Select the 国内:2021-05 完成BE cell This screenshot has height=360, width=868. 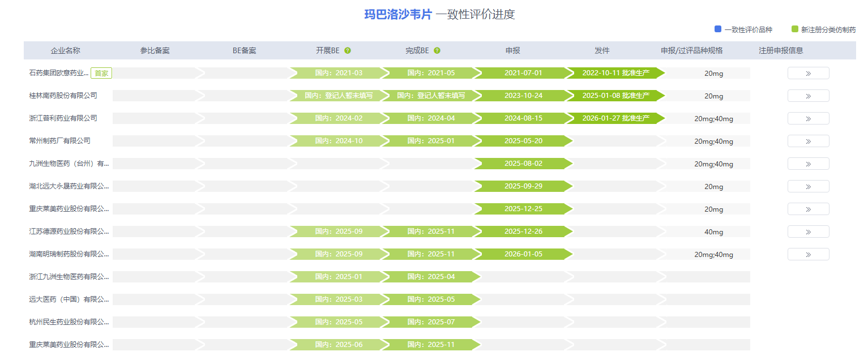pyautogui.click(x=431, y=73)
